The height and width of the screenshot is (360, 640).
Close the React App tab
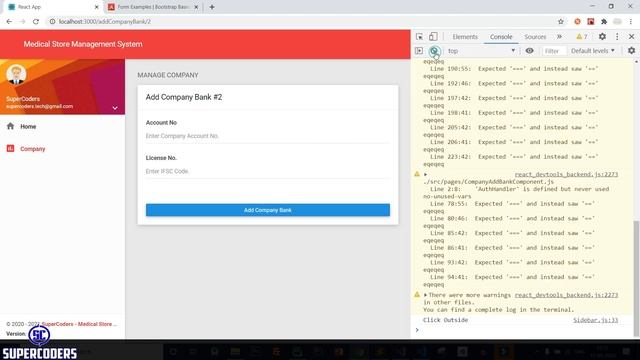coord(97,7)
